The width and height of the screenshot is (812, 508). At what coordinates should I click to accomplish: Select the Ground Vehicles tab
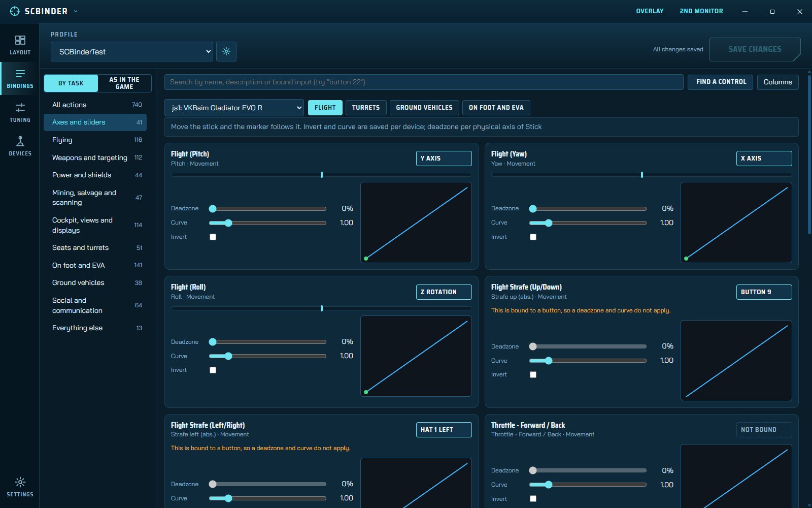point(424,108)
